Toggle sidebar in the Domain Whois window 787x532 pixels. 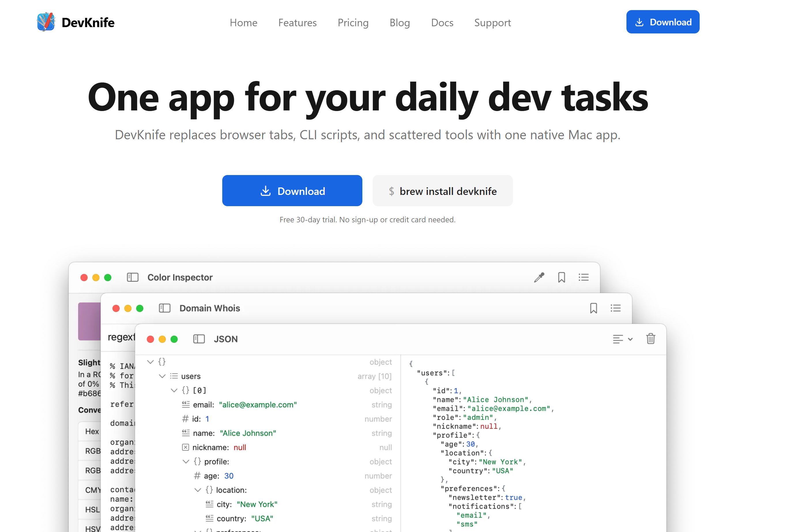pyautogui.click(x=165, y=308)
